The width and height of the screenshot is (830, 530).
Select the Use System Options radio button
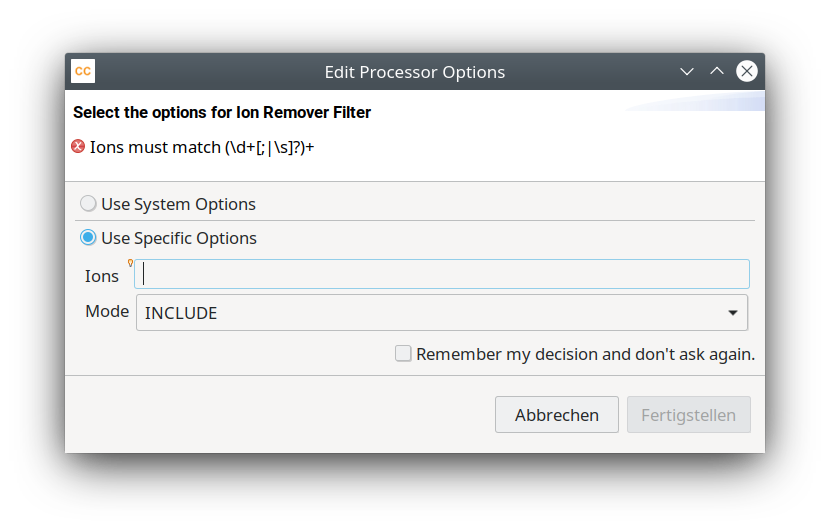click(88, 204)
